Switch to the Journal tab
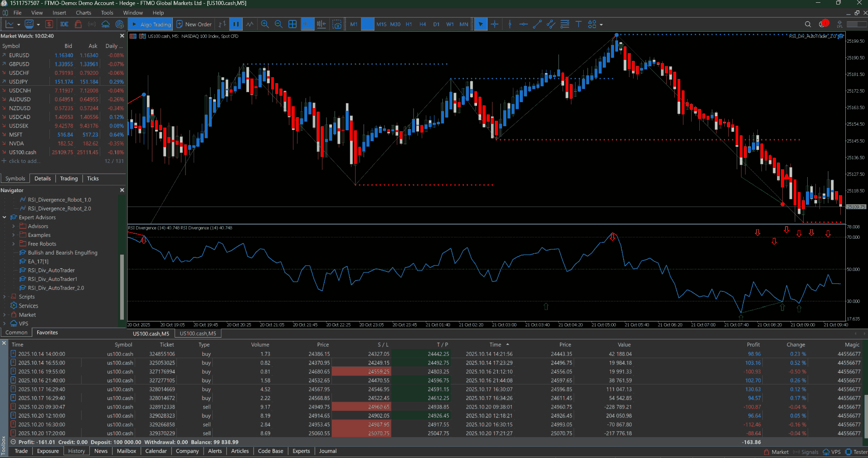This screenshot has width=868, height=458. click(x=327, y=451)
